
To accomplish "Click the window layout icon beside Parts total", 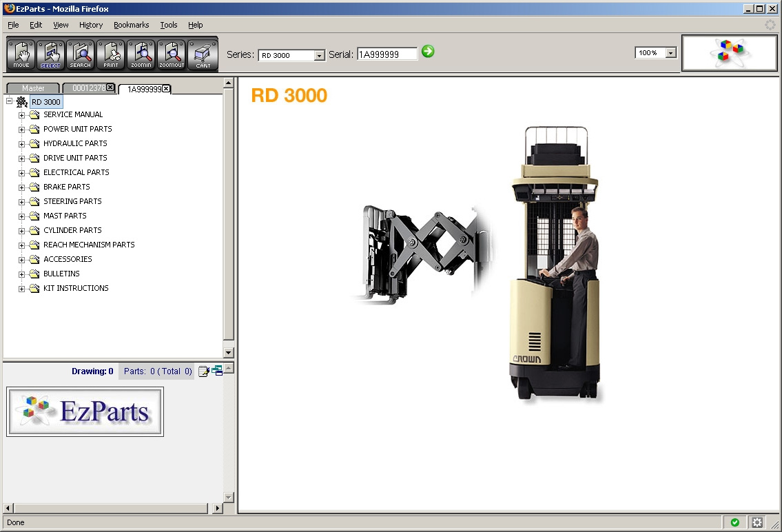I will 217,371.
